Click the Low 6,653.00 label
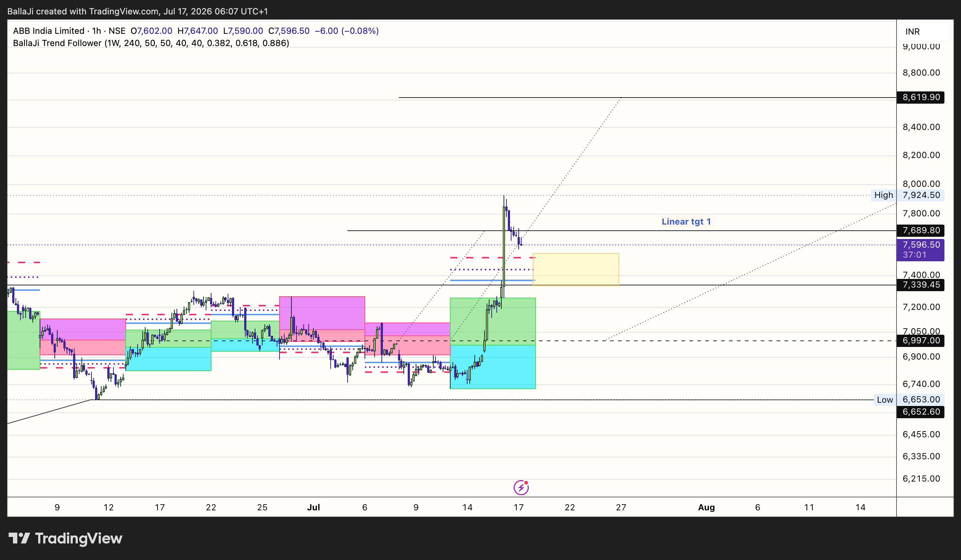 click(909, 399)
